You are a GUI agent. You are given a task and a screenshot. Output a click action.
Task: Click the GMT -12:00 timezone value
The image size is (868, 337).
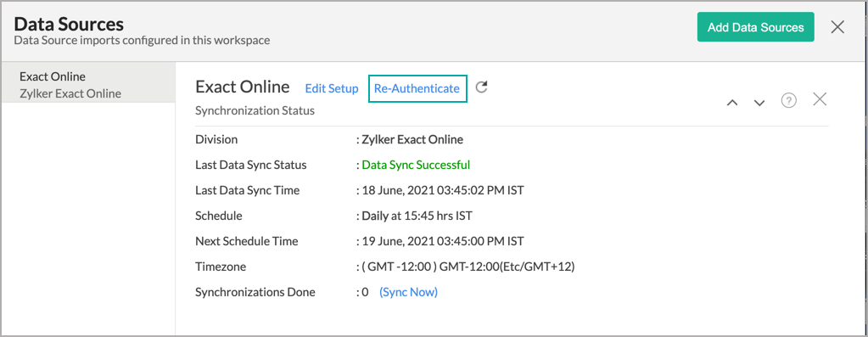(468, 267)
